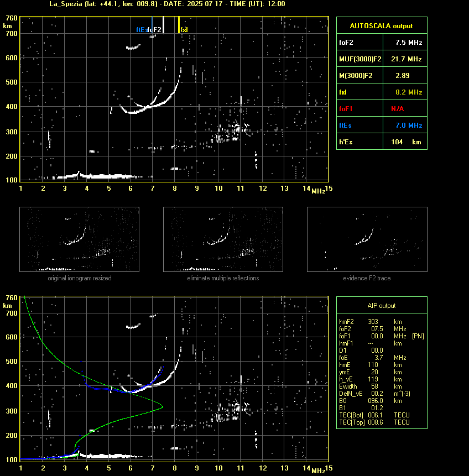Select the '7.0 MHz' ftEs value
The width and height of the screenshot is (469, 476).
tap(409, 125)
